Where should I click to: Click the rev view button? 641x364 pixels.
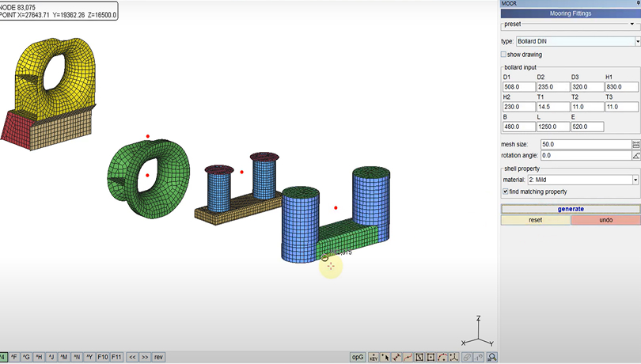click(x=159, y=357)
